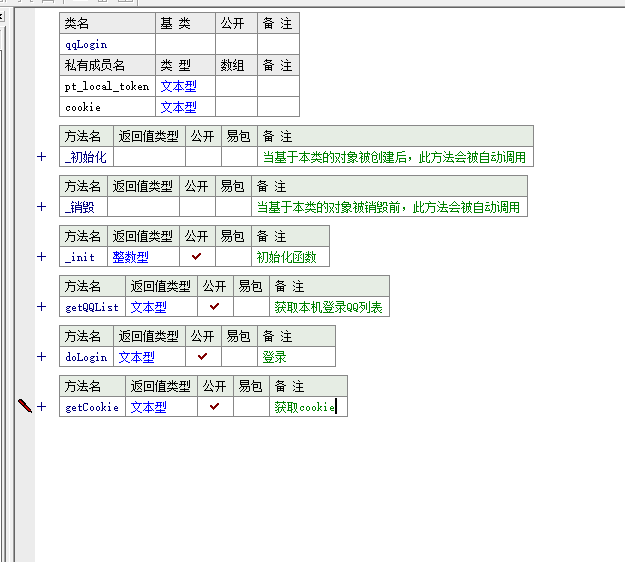625x562 pixels.
Task: Expand the _初始化 method with plus sign
Action: [x=42, y=157]
